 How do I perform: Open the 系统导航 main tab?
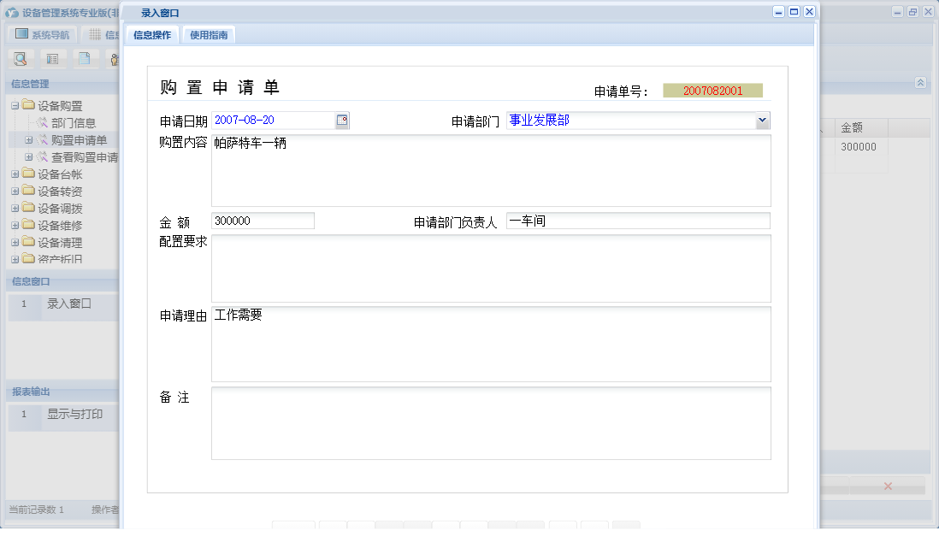coord(43,35)
